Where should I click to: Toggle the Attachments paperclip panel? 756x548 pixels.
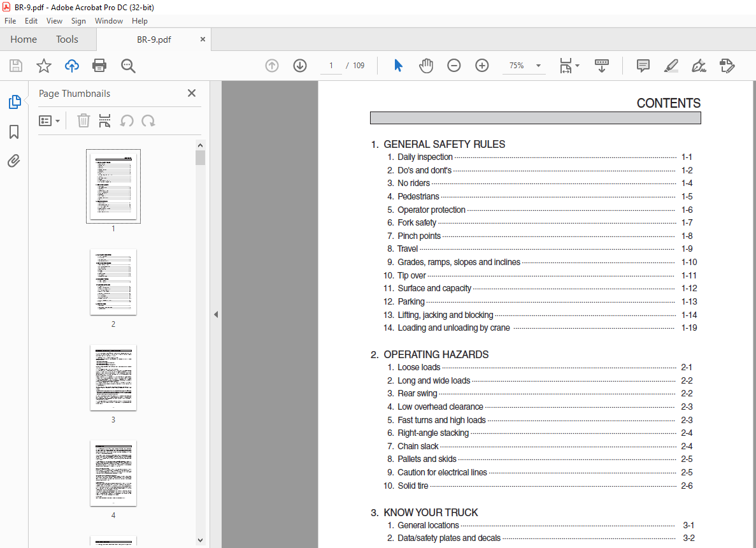click(14, 161)
